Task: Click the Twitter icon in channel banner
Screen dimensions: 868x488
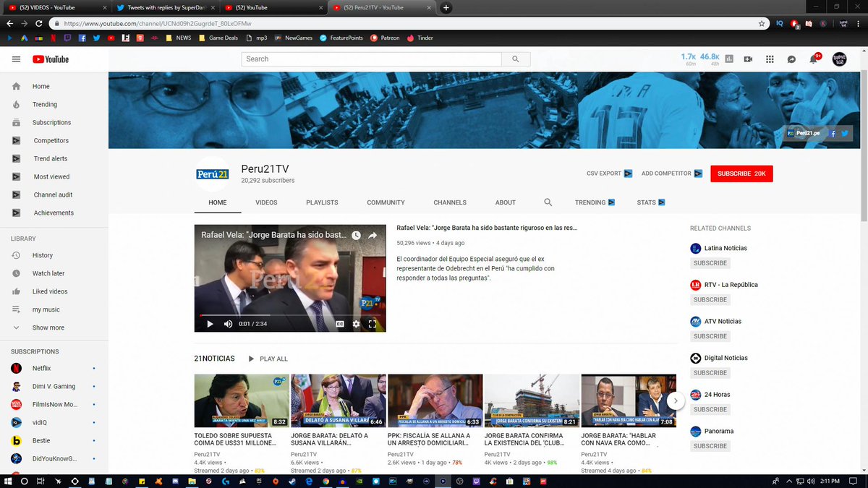Action: coord(844,133)
